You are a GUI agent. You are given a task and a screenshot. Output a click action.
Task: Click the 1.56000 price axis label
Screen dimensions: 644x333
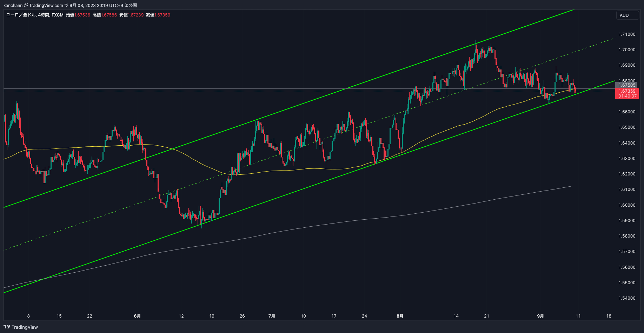click(627, 267)
